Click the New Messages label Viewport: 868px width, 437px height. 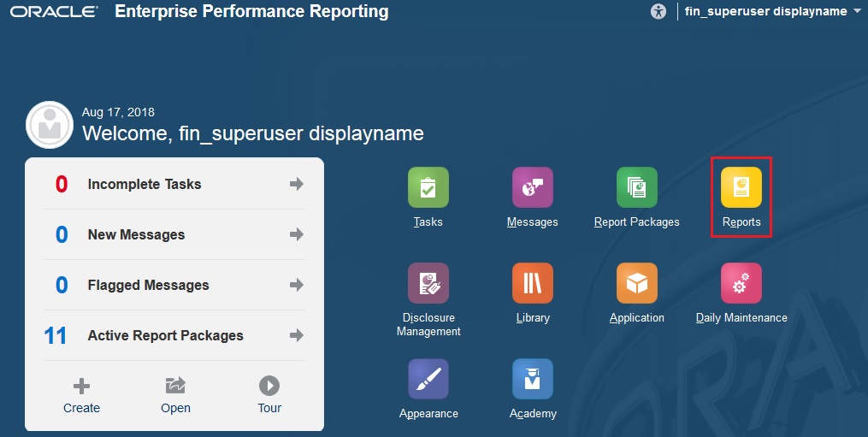tap(136, 235)
